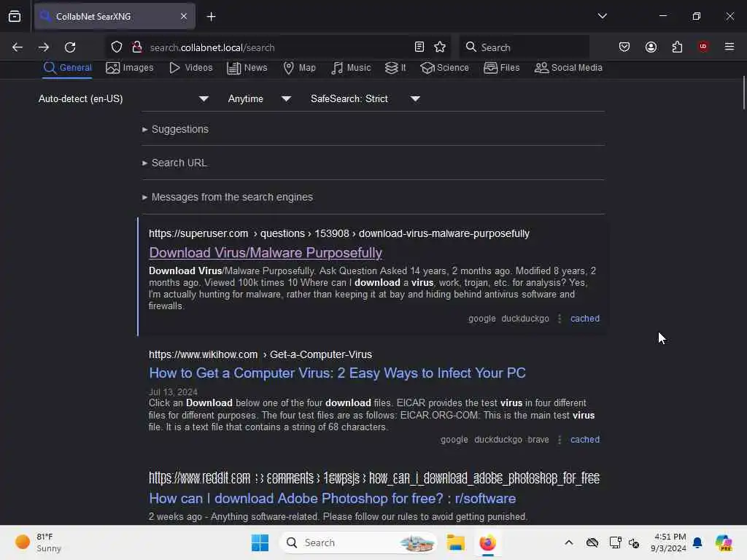The image size is (747, 560).
Task: Open the weather widget showing 81°F Sunny
Action: (x=38, y=542)
